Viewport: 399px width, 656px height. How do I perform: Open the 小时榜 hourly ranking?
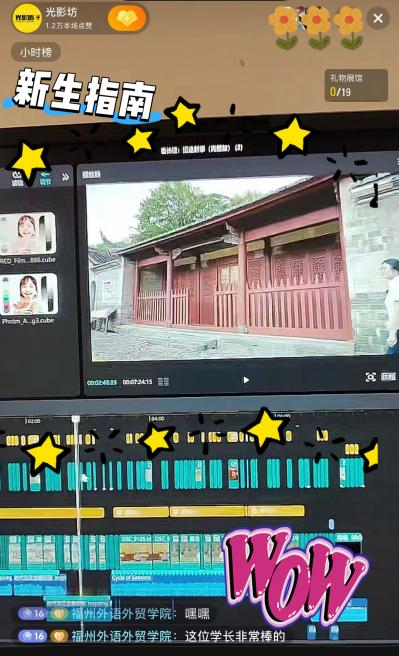click(36, 52)
